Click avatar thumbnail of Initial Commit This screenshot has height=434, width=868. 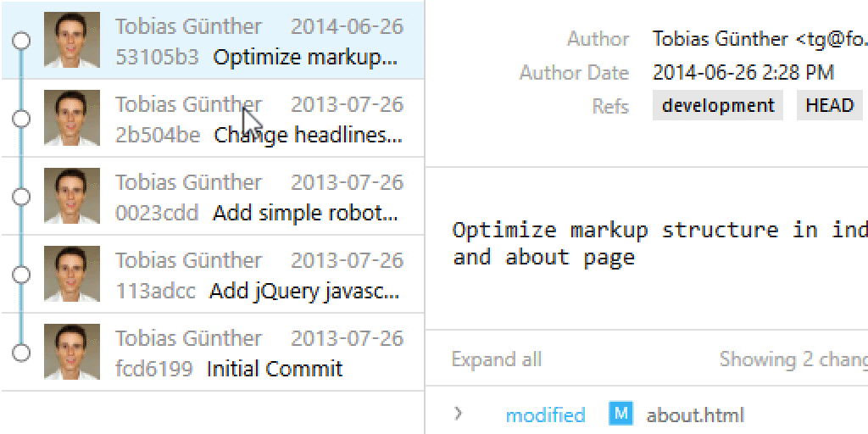coord(72,352)
